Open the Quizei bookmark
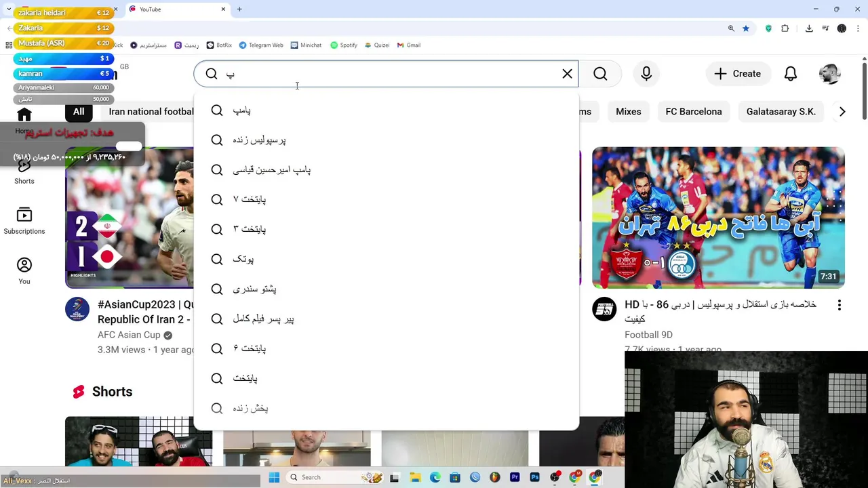 pyautogui.click(x=377, y=45)
